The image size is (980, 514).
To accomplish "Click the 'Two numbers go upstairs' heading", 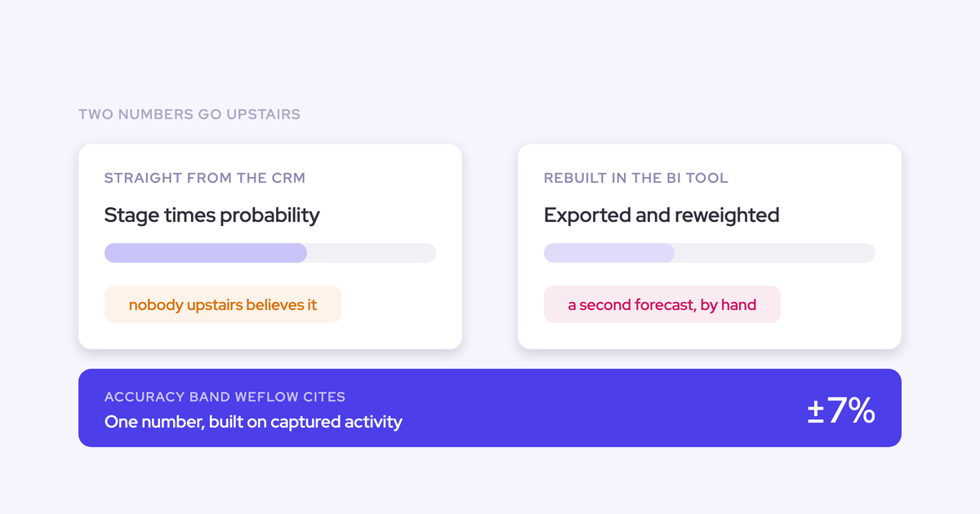I will (x=189, y=114).
